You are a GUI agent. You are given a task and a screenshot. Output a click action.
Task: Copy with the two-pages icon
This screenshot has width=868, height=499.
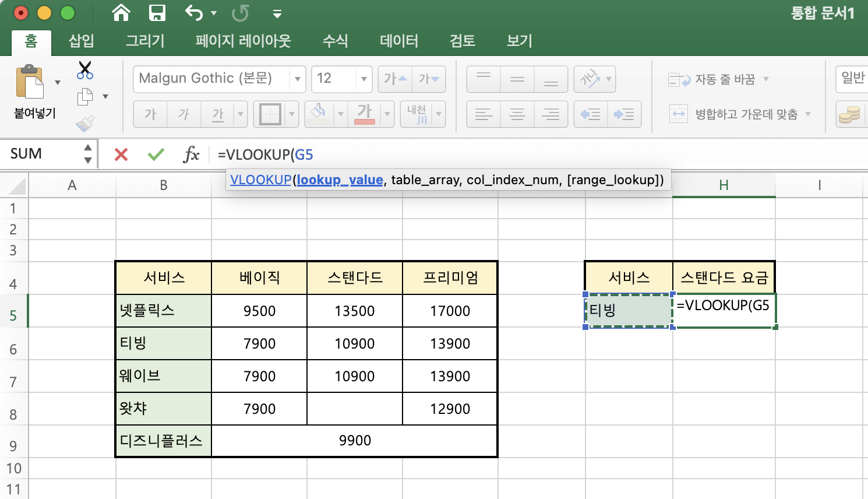click(x=85, y=96)
